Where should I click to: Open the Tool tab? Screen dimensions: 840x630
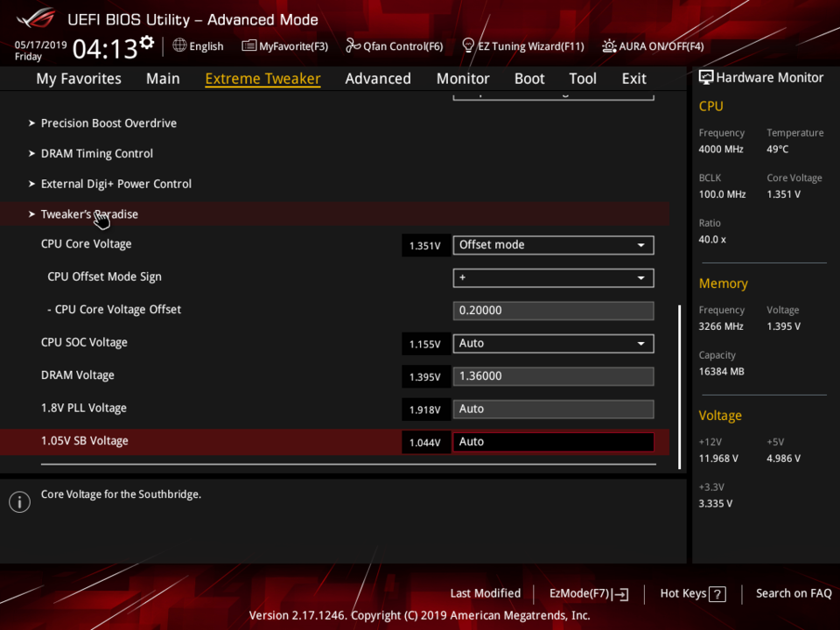point(583,79)
